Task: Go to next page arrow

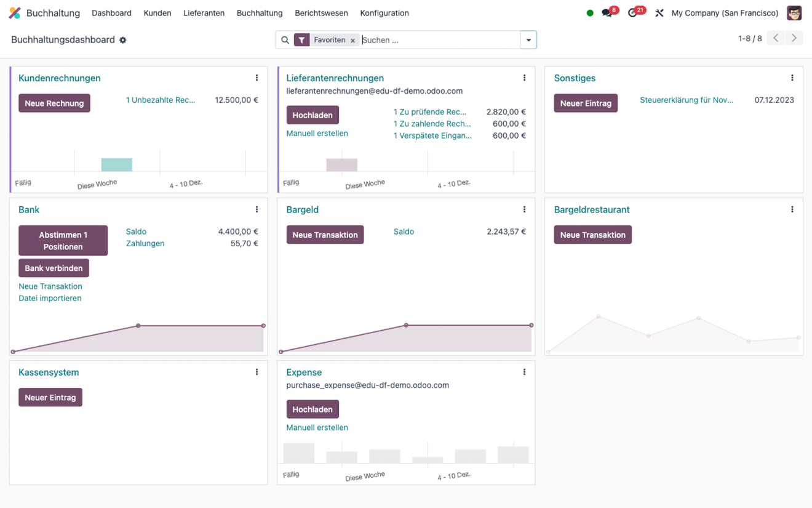Action: (x=794, y=38)
